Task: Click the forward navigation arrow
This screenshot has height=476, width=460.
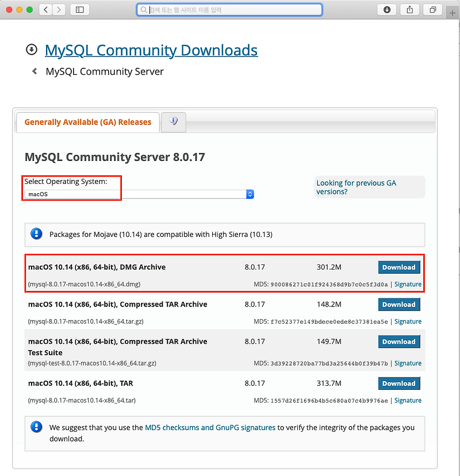Action: point(59,9)
